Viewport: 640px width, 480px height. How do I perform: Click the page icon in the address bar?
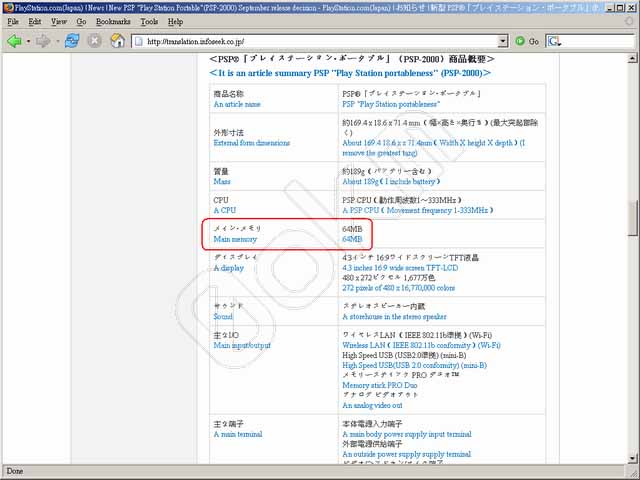pos(139,41)
